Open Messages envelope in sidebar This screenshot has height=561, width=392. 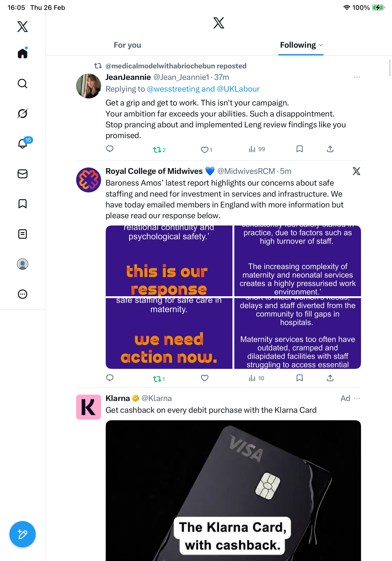click(x=23, y=174)
